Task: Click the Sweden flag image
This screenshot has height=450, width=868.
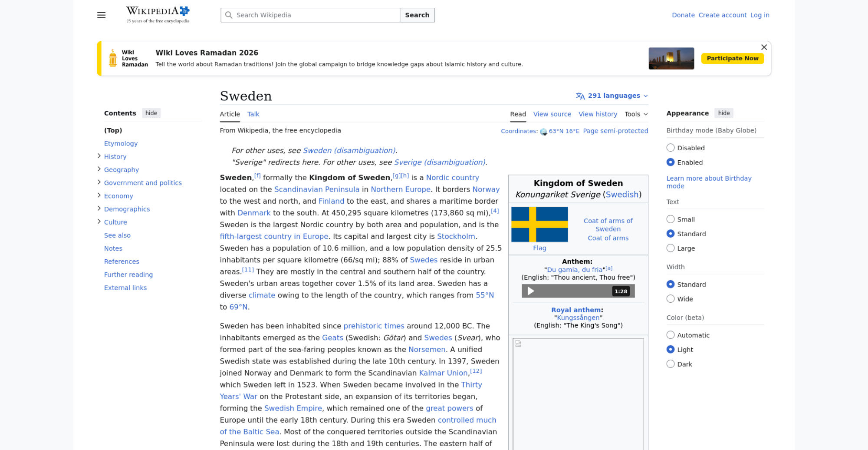Action: click(539, 225)
